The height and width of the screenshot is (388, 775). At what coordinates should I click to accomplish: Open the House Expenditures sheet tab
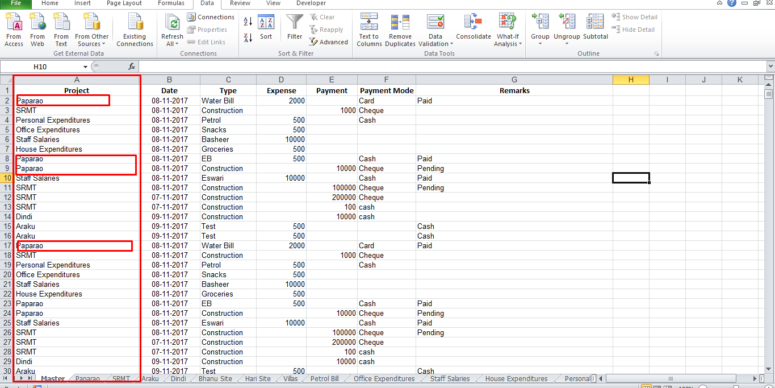[517, 379]
